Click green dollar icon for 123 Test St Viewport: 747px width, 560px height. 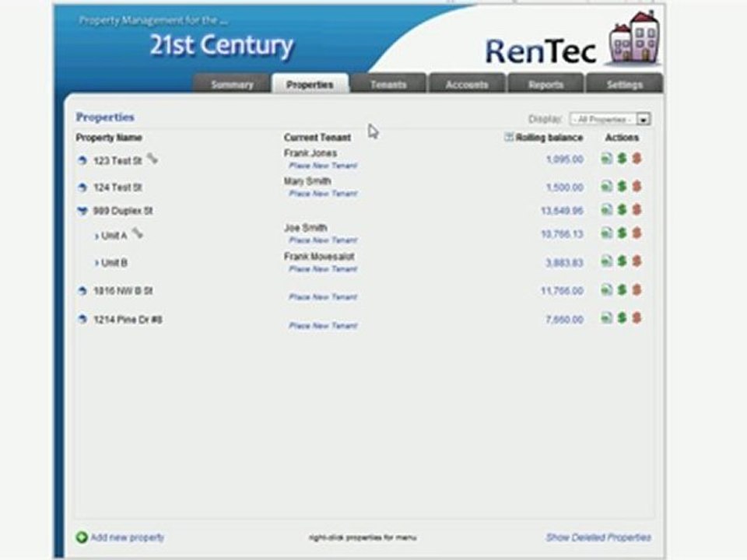click(622, 158)
